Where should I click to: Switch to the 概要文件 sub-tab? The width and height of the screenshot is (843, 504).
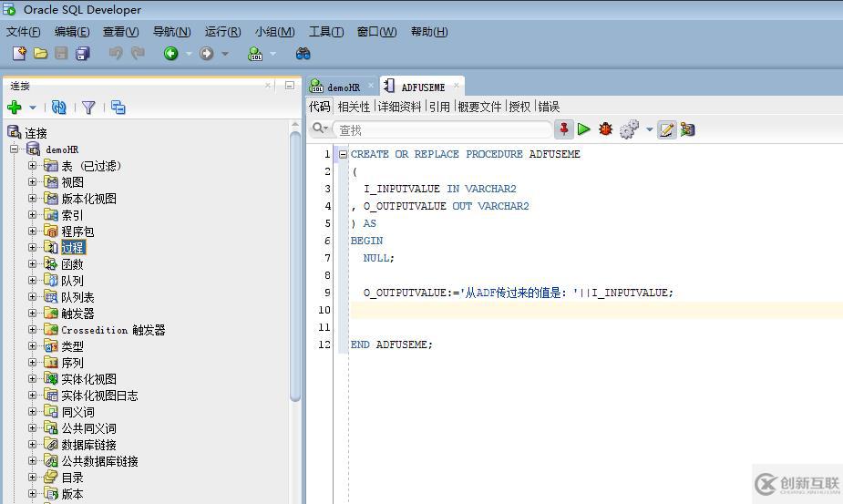[479, 107]
